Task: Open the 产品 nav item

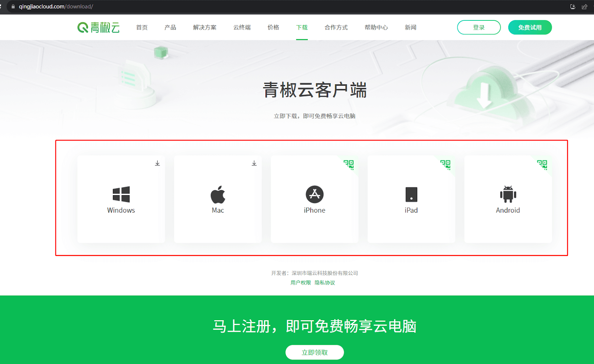Action: 170,27
